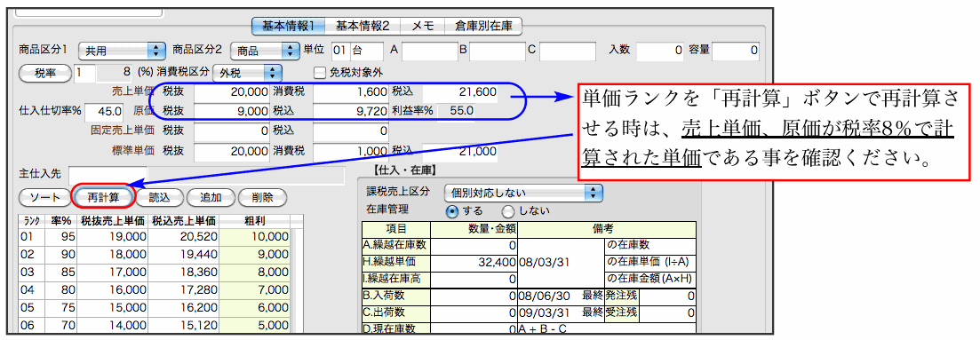Click 原価 税込 field showing 9,720
The width and height of the screenshot is (980, 340).
351,112
